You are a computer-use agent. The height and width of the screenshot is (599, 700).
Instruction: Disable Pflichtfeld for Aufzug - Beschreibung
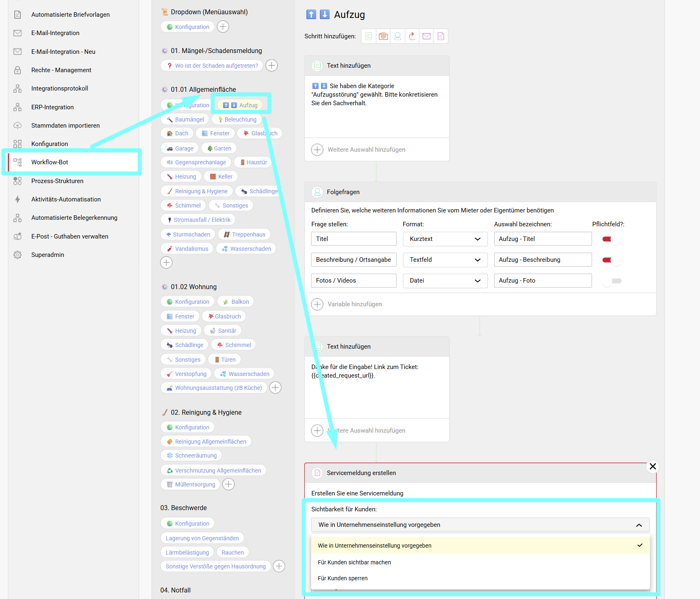click(x=611, y=260)
